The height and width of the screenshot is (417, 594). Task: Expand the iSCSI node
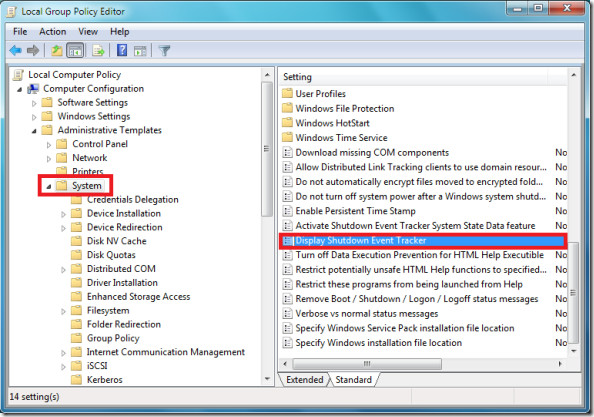(x=64, y=367)
